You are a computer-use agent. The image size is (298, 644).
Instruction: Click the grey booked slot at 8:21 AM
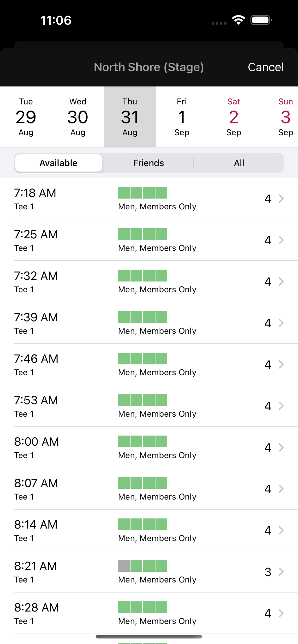pyautogui.click(x=124, y=565)
